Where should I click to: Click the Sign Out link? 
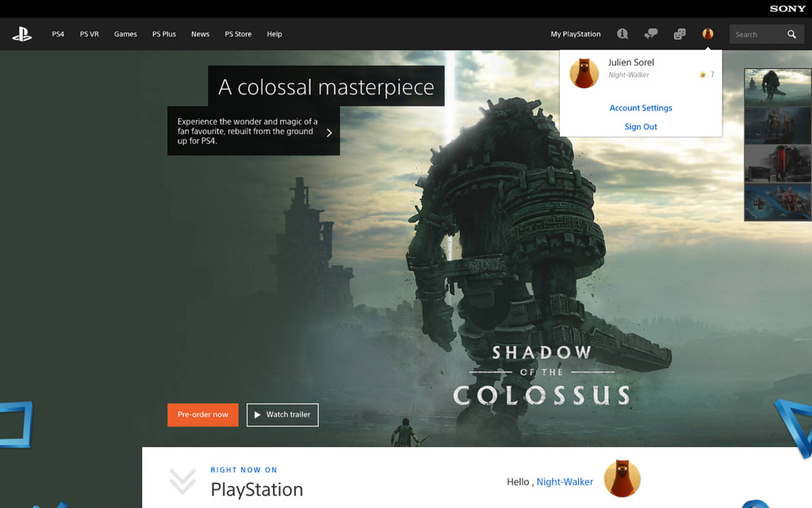tap(641, 126)
